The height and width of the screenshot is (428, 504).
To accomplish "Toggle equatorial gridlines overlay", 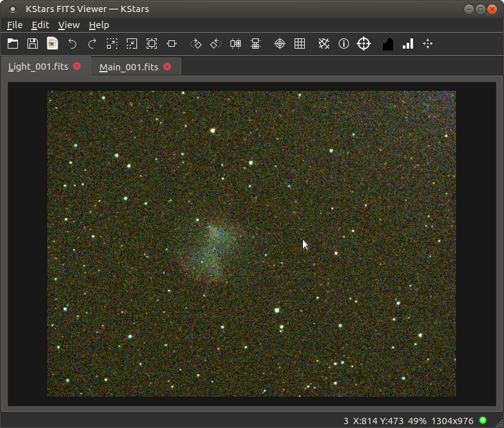I will point(323,44).
